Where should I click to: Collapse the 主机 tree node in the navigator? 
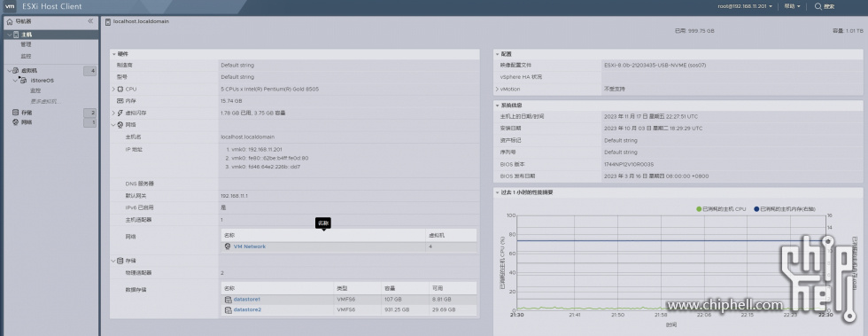9,35
